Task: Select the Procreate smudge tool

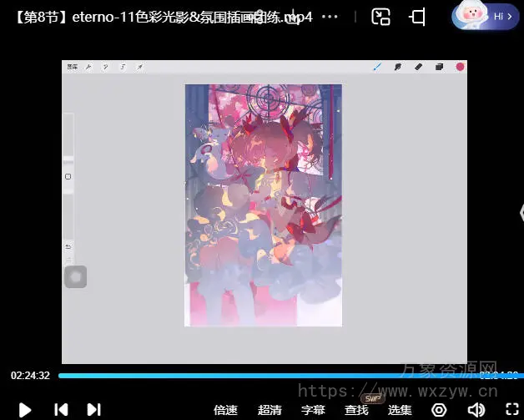Action: [398, 67]
